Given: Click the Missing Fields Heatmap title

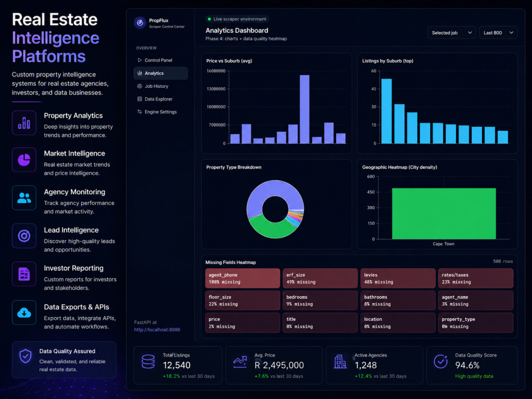Looking at the screenshot, I should [x=230, y=262].
